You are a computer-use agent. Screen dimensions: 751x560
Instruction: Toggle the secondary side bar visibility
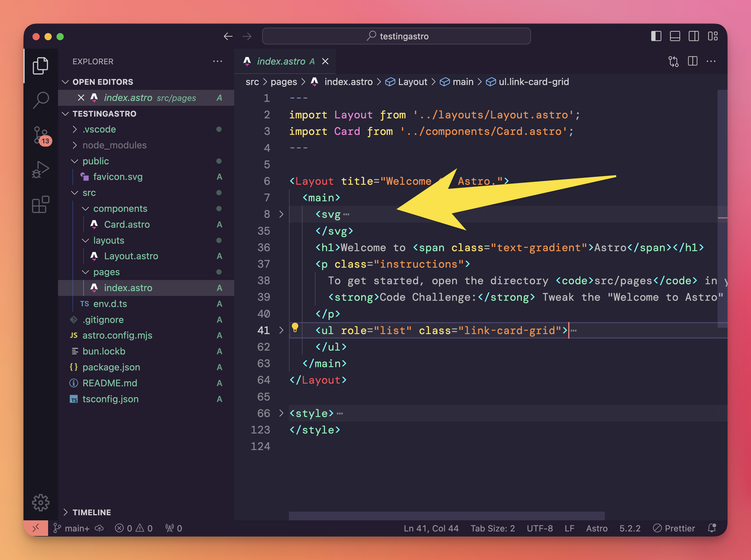[694, 36]
